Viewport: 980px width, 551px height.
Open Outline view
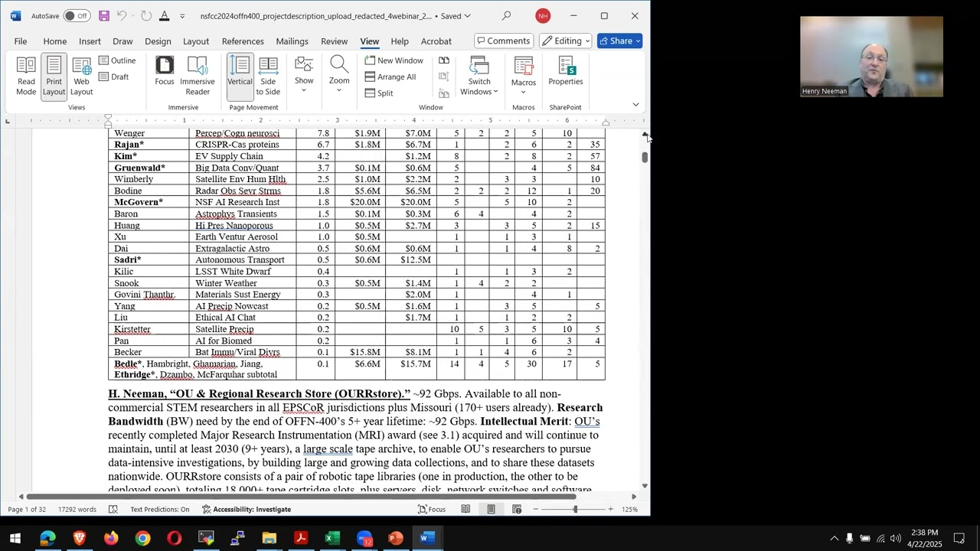coord(117,60)
